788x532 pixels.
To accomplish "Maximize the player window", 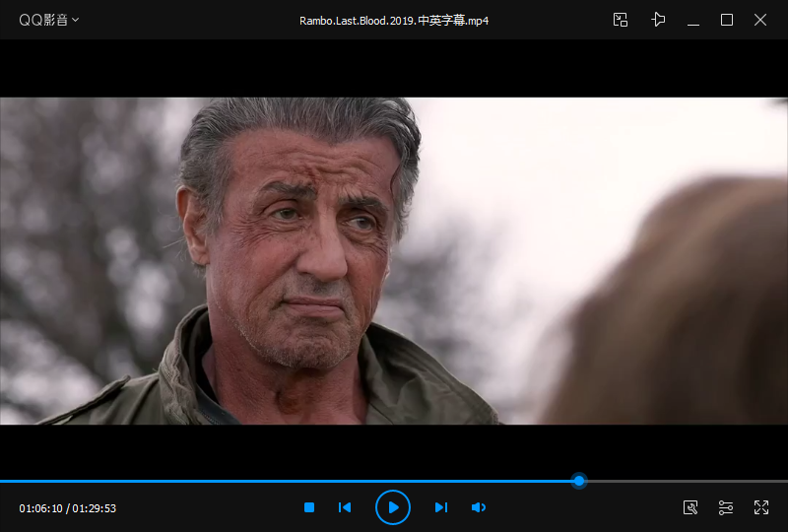I will click(727, 20).
